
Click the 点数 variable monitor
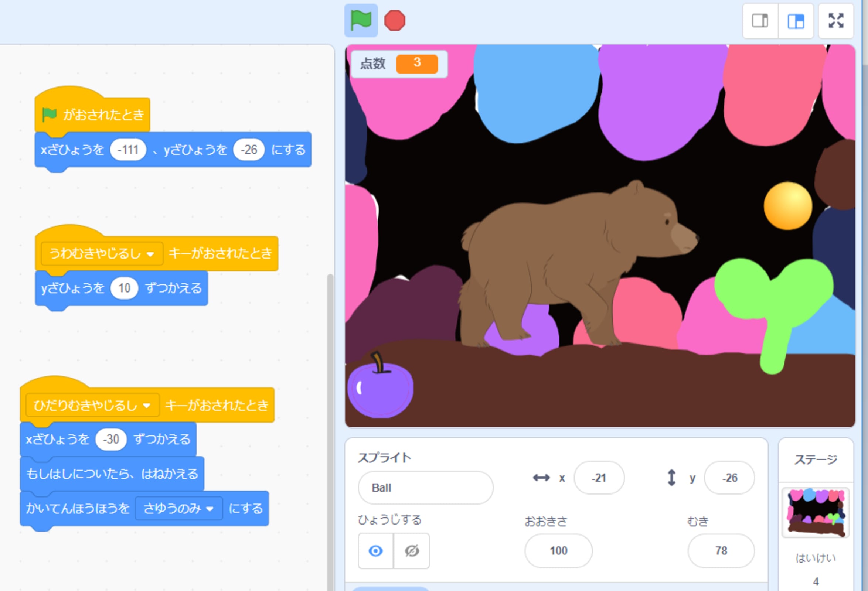398,64
